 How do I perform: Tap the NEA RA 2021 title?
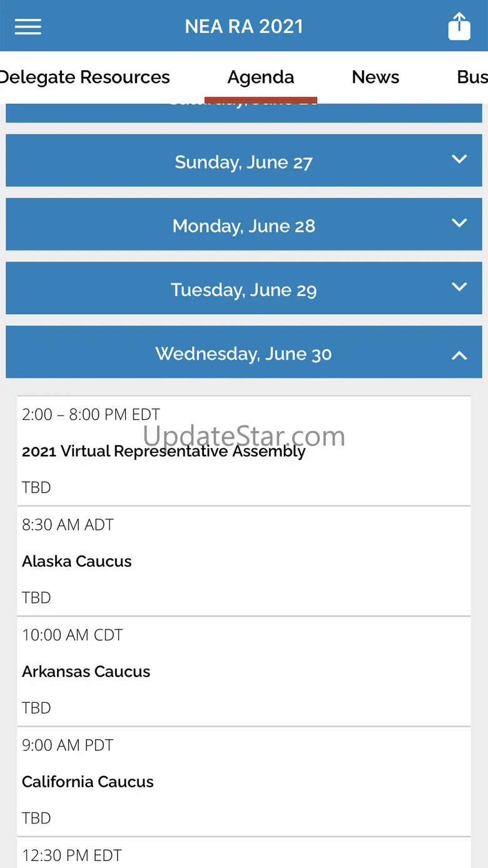(x=244, y=26)
